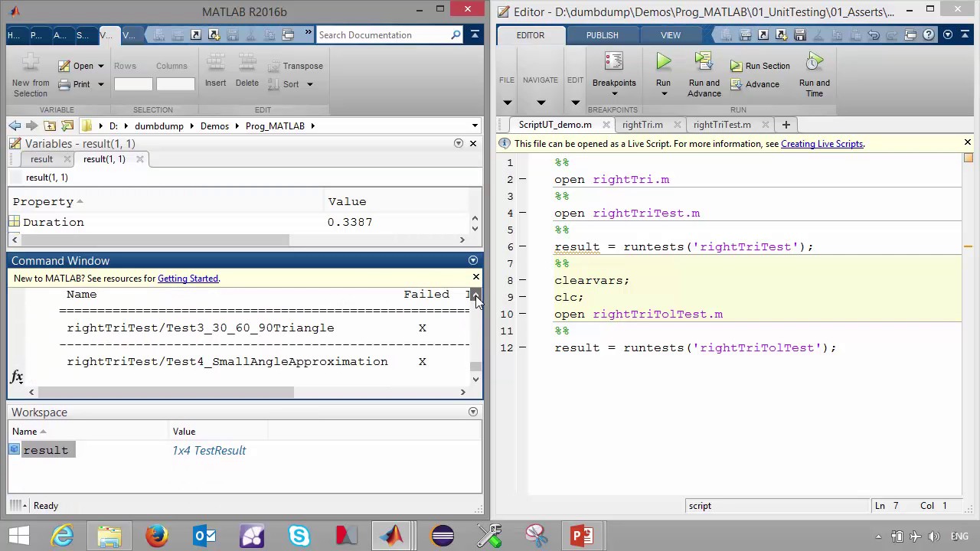Switch to the rightTri.m file tab

point(642,125)
